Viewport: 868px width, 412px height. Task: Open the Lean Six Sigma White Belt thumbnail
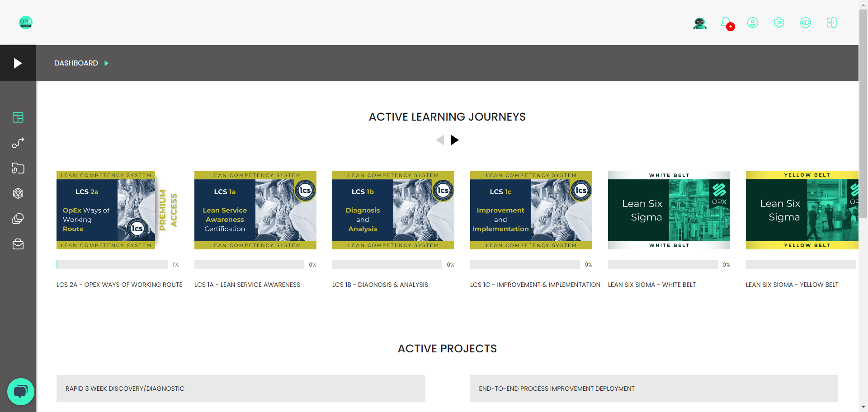(669, 210)
